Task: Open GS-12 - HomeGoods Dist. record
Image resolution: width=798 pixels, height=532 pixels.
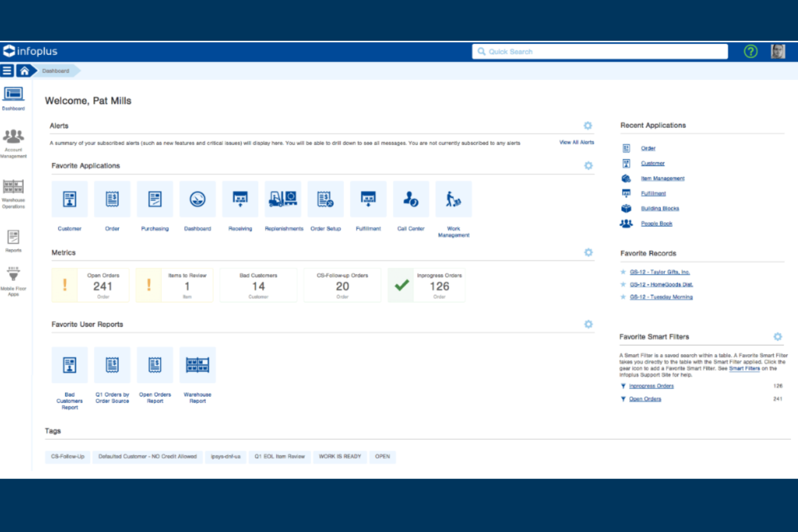Action: tap(661, 285)
